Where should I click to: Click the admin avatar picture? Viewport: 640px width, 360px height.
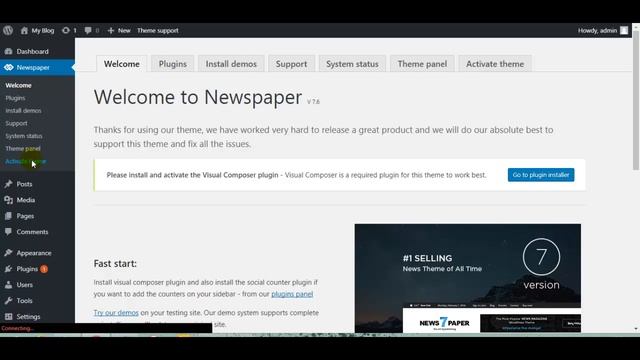tap(624, 31)
